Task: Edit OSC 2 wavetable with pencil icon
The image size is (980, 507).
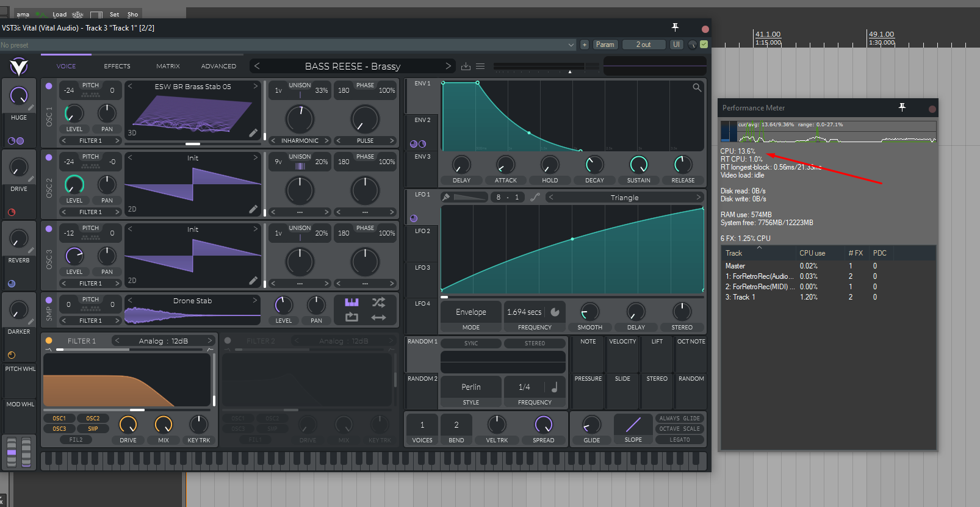Action: 253,209
